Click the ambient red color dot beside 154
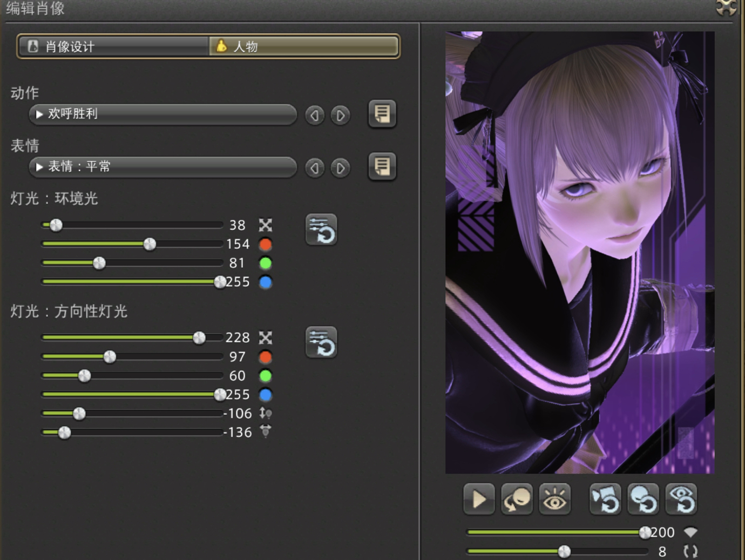 pos(265,244)
